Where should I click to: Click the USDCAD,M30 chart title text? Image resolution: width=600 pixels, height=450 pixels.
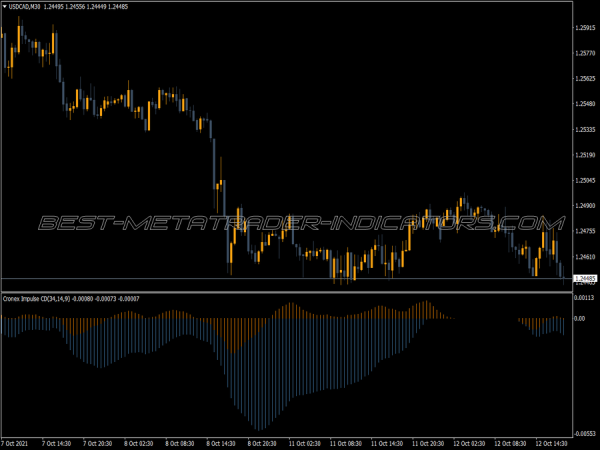pyautogui.click(x=24, y=7)
